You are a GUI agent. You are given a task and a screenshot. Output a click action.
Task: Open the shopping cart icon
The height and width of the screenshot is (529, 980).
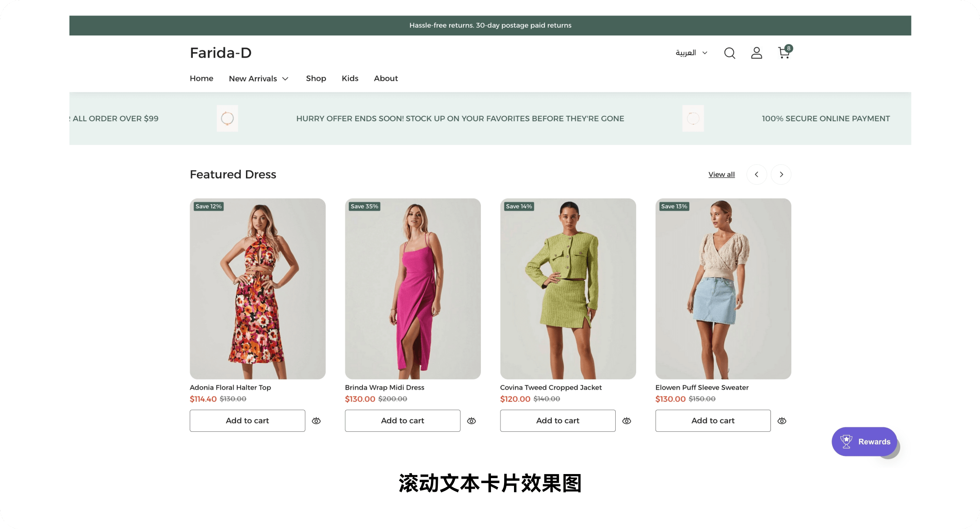coord(784,53)
